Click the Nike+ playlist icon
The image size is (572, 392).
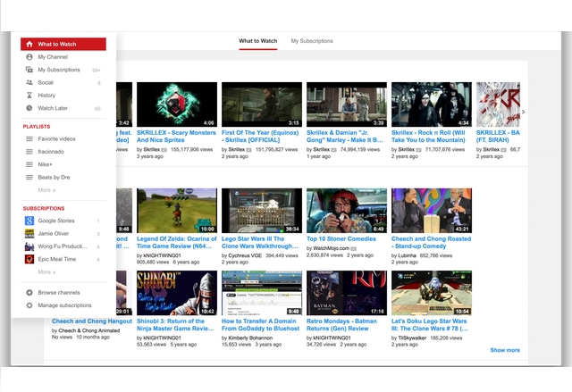(29, 164)
